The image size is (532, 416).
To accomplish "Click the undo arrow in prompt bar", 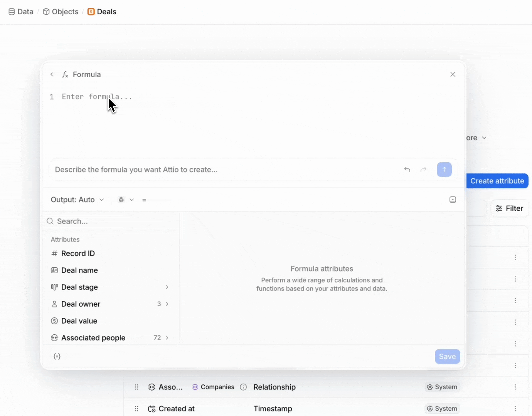I will tap(407, 169).
